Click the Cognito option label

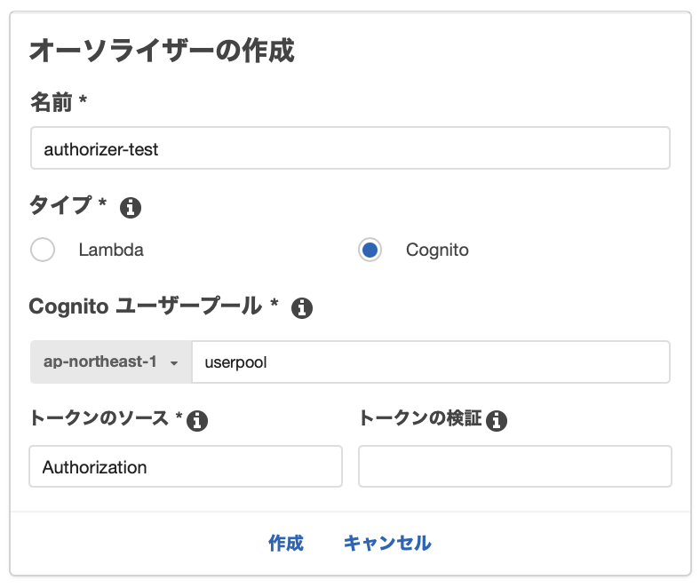[x=437, y=250]
